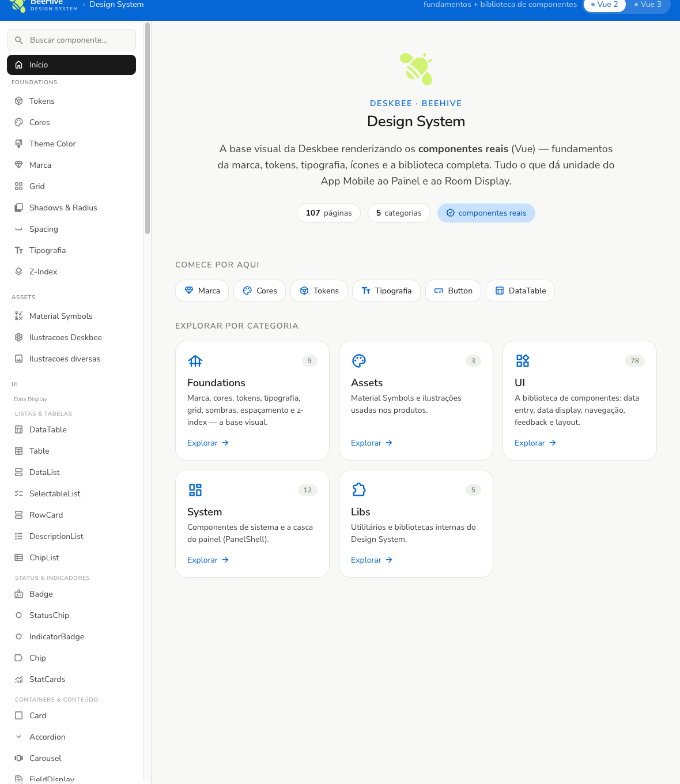Open StatusChip in the sidebar
Screen dimensions: 680x784
point(71,615)
